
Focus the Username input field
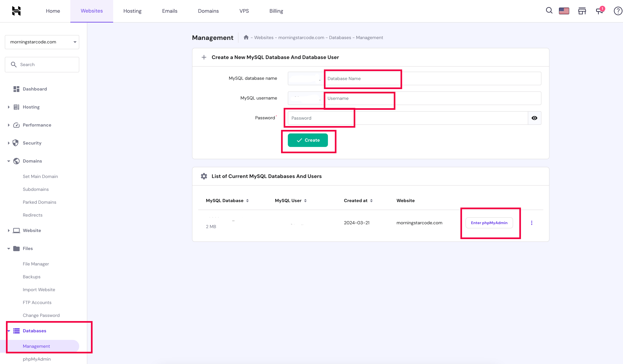[432, 98]
